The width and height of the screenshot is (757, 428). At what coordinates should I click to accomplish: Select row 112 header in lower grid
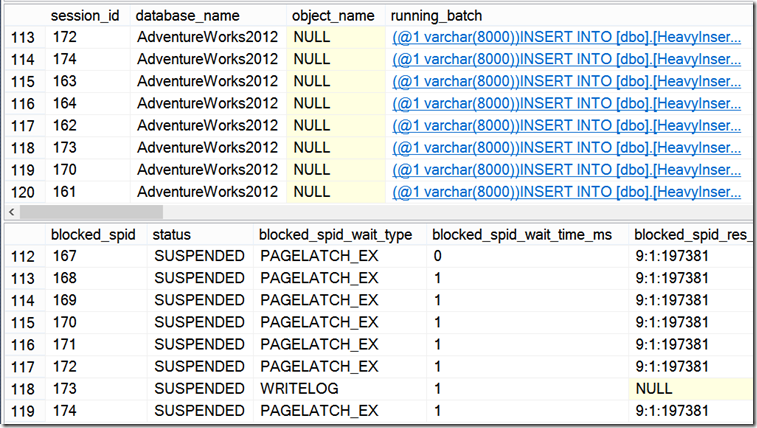(x=25, y=256)
